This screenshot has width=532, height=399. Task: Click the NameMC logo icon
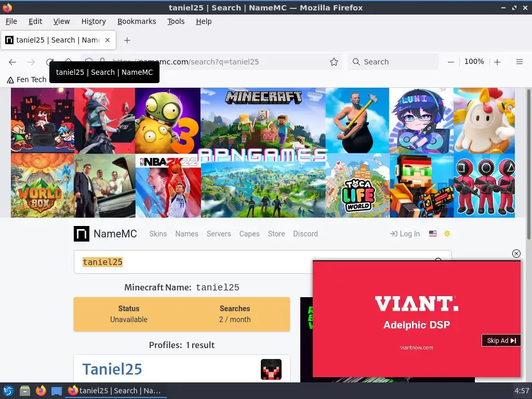[82, 234]
